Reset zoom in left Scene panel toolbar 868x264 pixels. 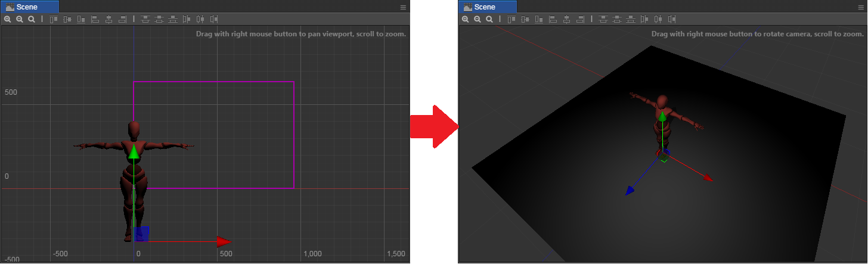tap(32, 19)
